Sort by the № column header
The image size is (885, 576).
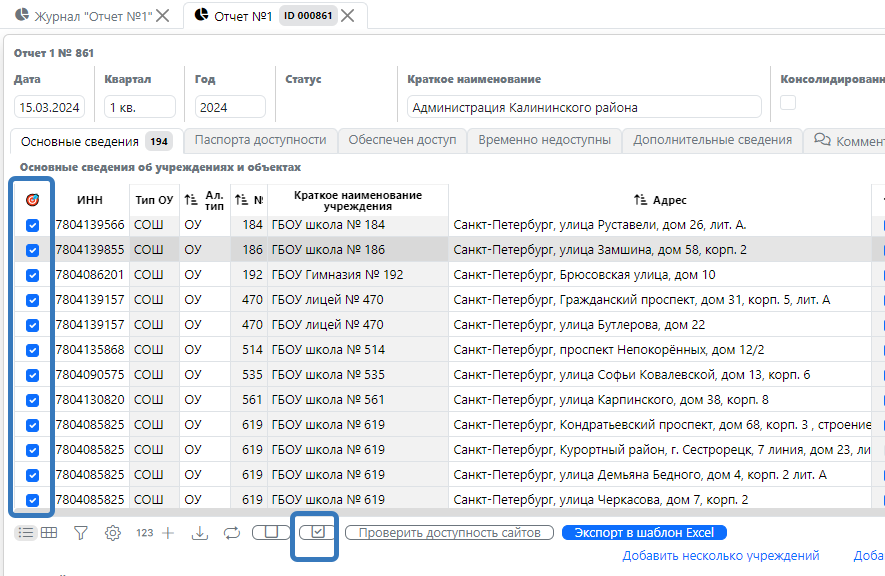(249, 200)
